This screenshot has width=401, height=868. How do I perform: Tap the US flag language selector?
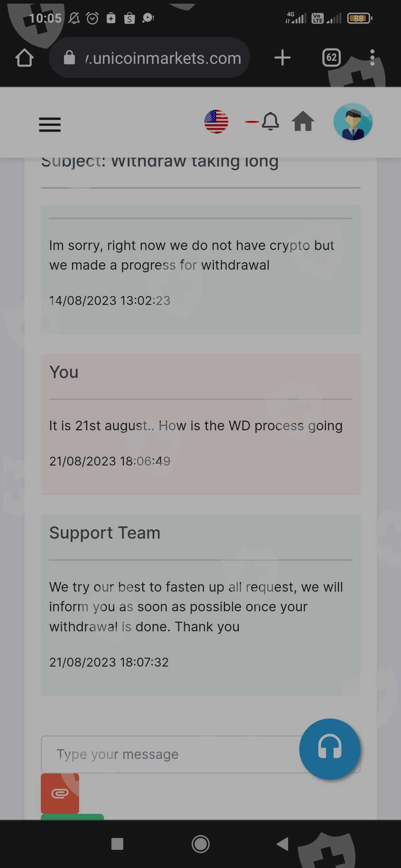click(216, 122)
